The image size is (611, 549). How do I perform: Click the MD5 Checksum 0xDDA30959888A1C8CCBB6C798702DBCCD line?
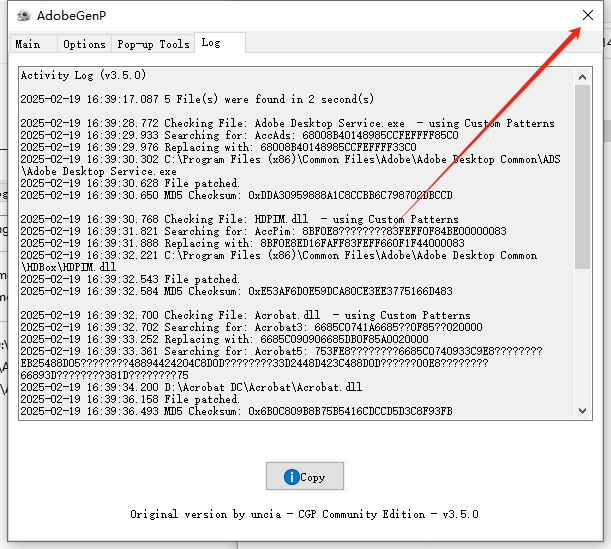237,195
